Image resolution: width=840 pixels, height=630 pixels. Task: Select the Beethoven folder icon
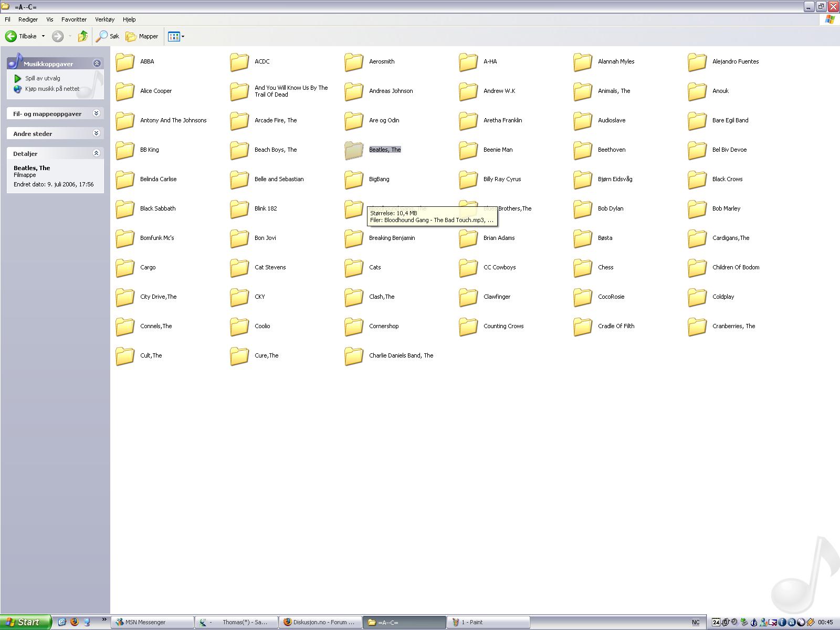pos(583,150)
